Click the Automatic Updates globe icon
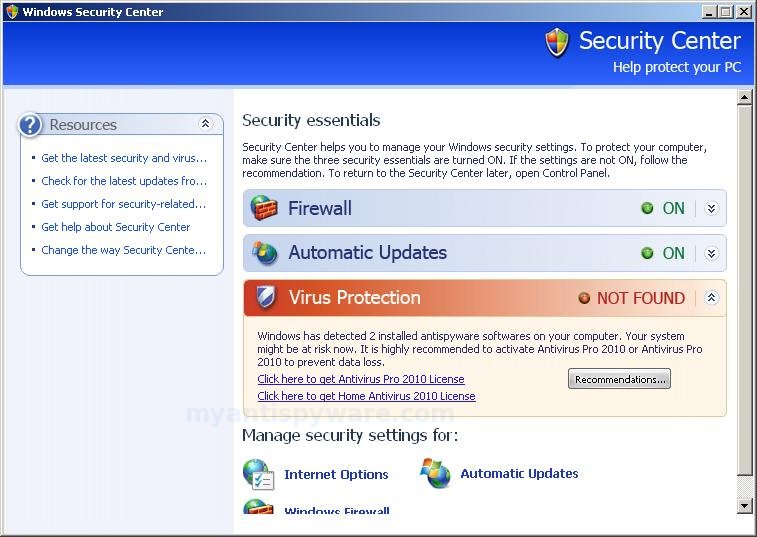Screen dimensions: 757x537 coord(265,253)
